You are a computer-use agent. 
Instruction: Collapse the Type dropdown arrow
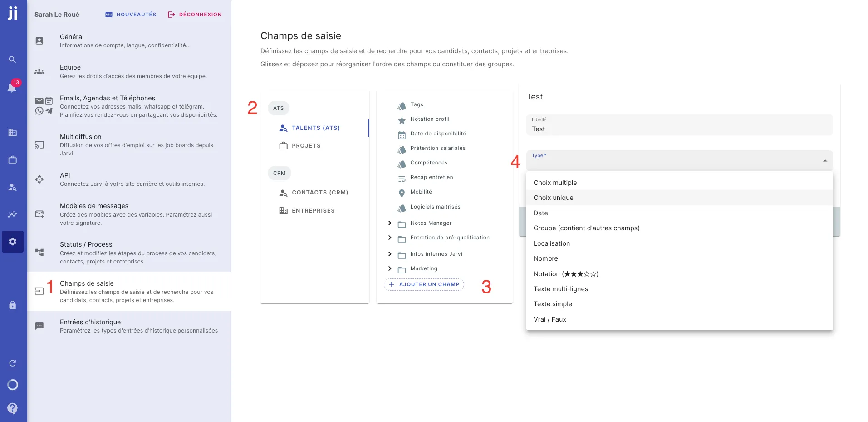(825, 161)
